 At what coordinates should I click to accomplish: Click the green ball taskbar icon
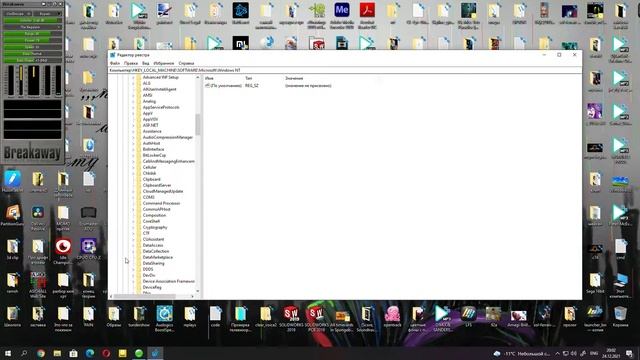(x=139, y=353)
